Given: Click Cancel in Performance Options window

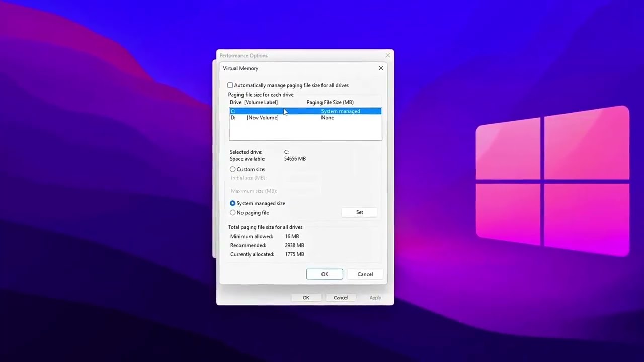Looking at the screenshot, I should [341, 298].
